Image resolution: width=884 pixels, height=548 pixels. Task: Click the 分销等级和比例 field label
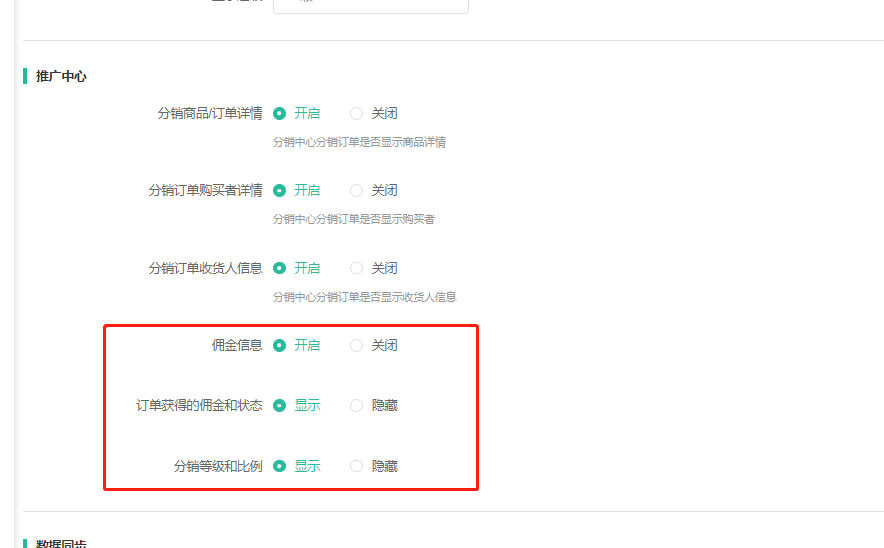218,466
